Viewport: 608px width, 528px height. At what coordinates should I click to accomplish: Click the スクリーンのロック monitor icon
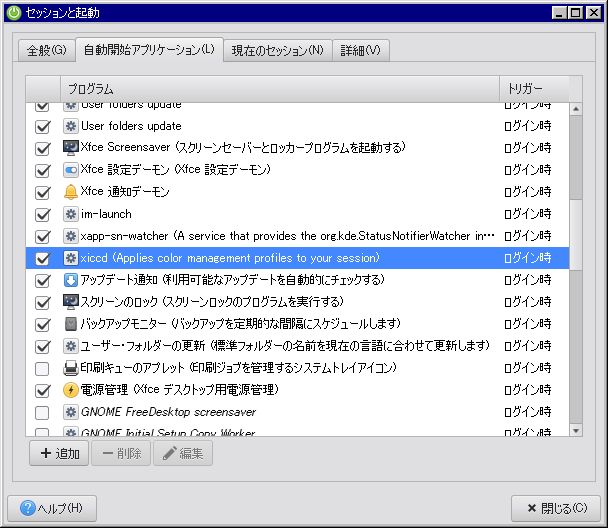(x=71, y=302)
